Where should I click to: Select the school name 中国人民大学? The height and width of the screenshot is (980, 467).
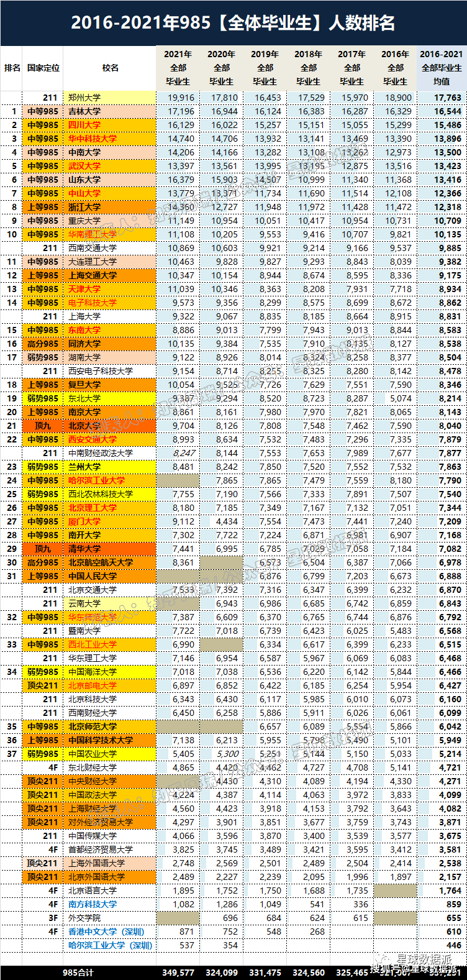[x=93, y=576]
